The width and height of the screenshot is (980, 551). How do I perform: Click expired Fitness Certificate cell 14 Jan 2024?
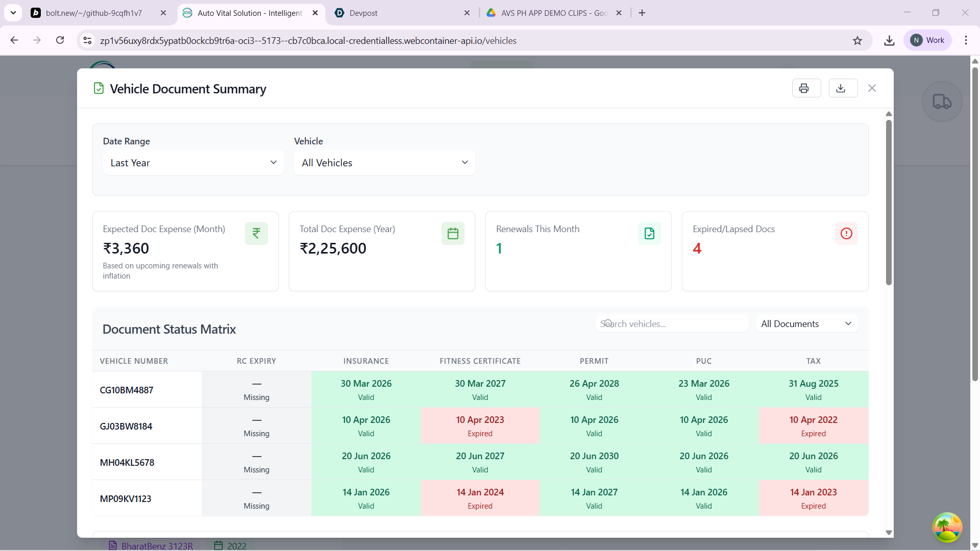[480, 498]
